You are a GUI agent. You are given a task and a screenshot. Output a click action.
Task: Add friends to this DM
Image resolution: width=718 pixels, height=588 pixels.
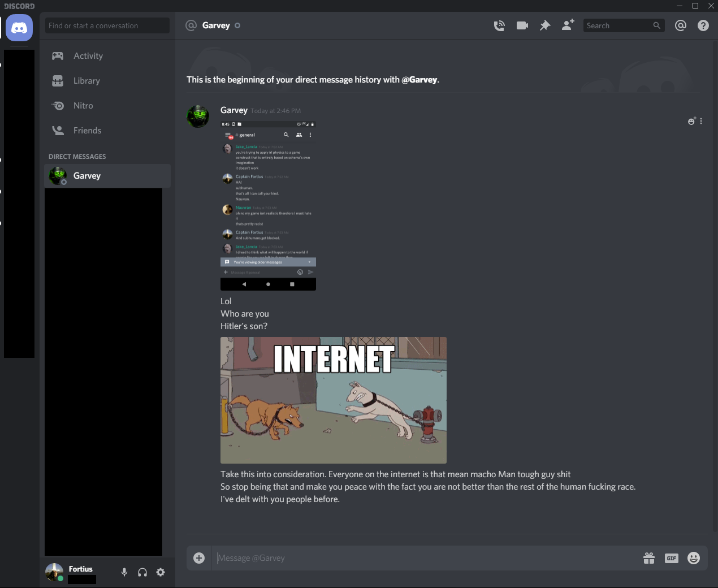[568, 25]
